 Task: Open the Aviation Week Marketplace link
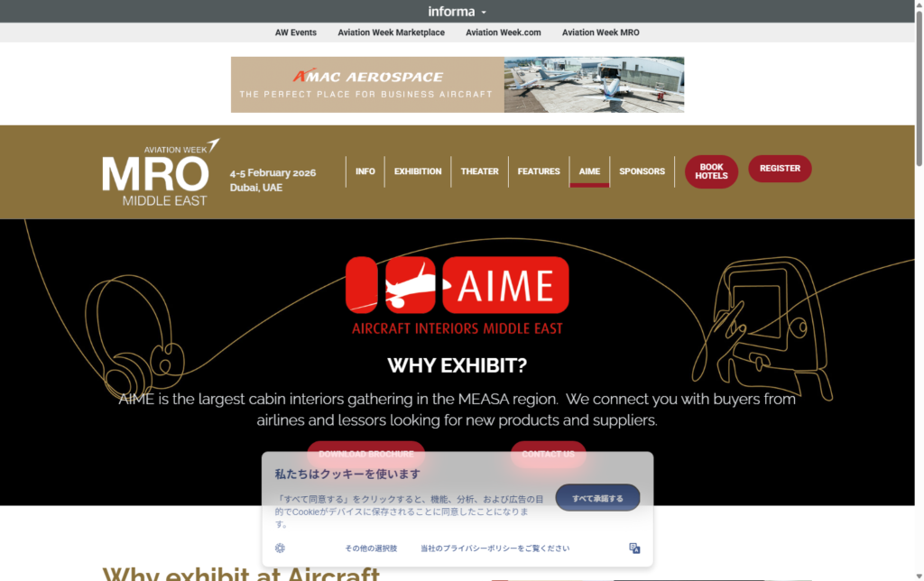pos(391,32)
